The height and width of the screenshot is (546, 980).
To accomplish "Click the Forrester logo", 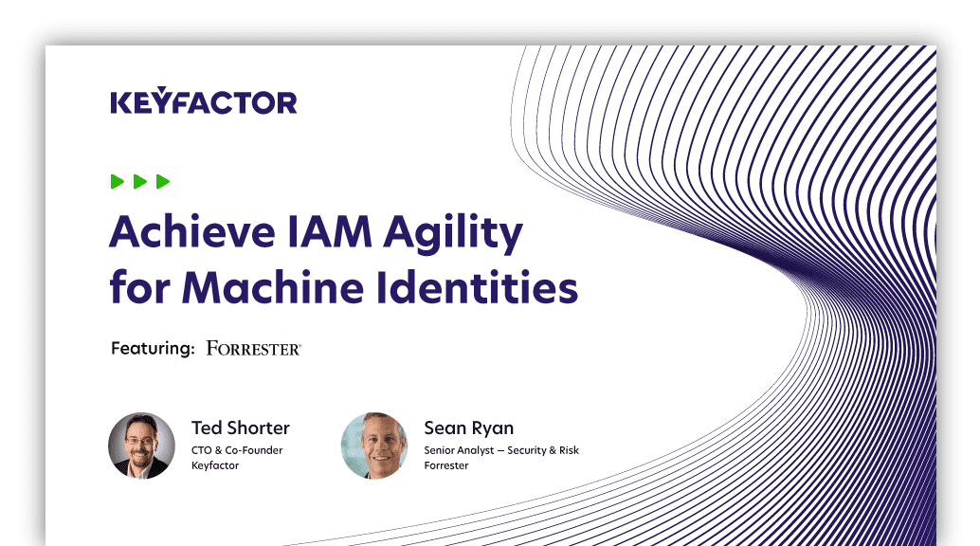I will tap(254, 349).
